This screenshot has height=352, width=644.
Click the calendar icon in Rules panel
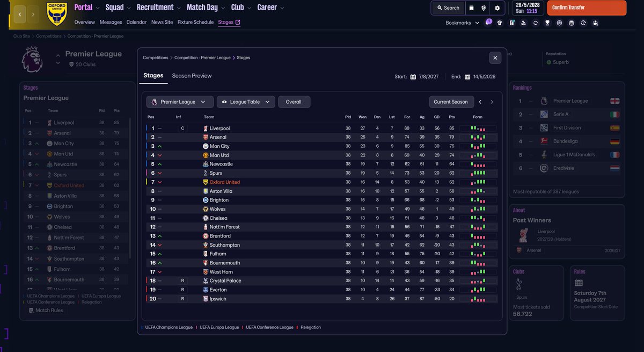[578, 283]
